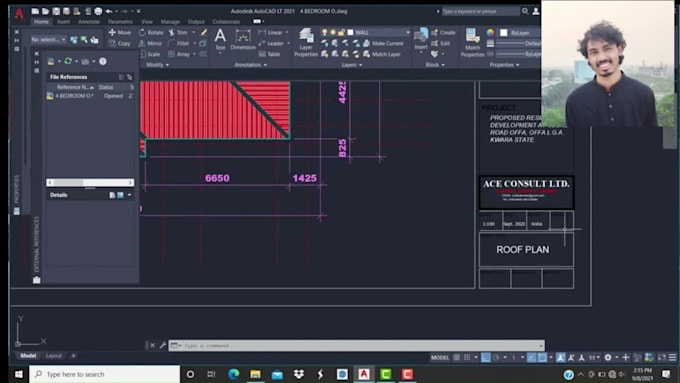The height and width of the screenshot is (383, 680).
Task: Toggle the layer lock icon in layer dropdown
Action: [x=341, y=33]
